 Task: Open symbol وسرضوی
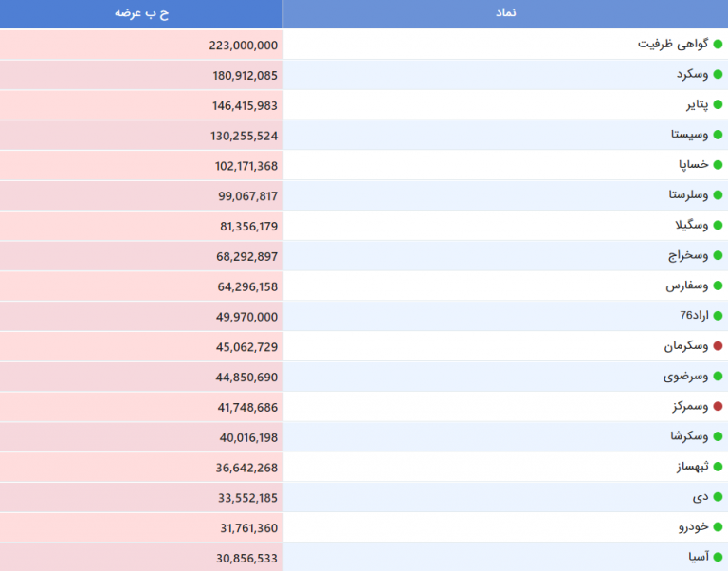point(685,377)
